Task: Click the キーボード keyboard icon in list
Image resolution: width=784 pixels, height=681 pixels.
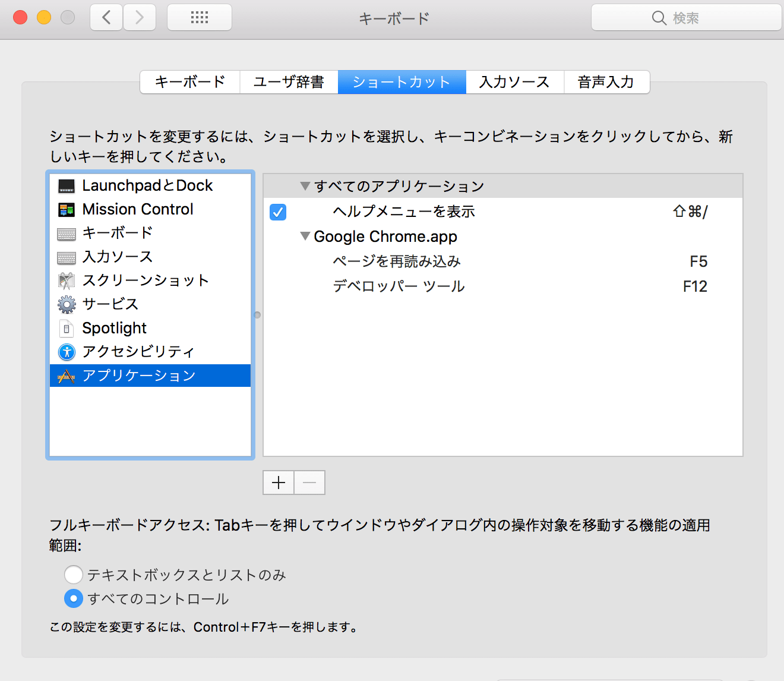Action: pos(67,234)
